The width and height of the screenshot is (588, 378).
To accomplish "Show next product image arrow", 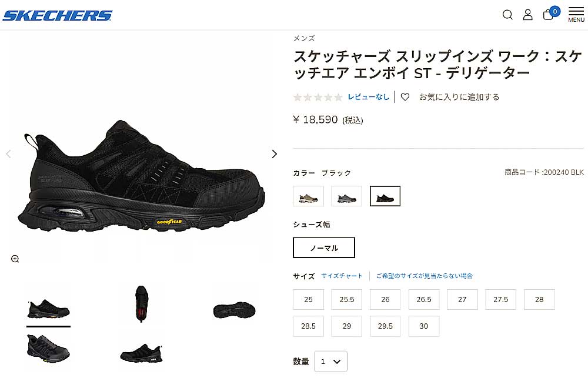I will click(275, 154).
